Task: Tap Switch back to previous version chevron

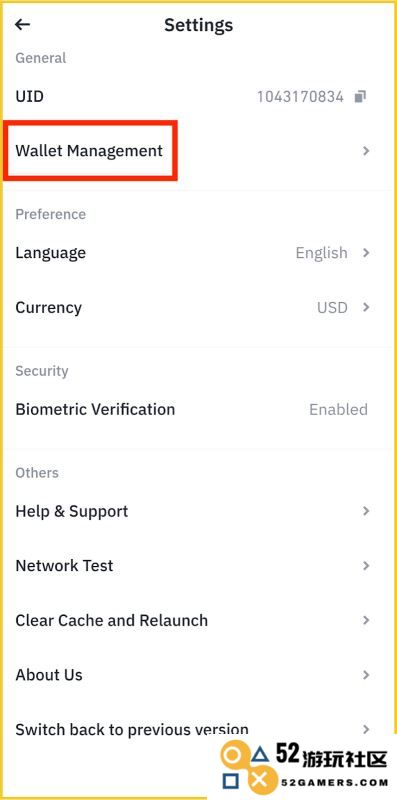Action: tap(365, 729)
